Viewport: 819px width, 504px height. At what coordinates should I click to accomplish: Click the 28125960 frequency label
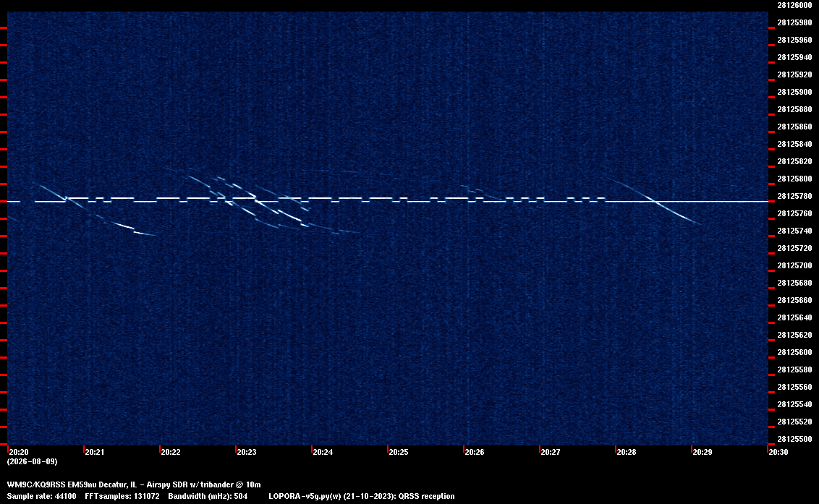[794, 40]
